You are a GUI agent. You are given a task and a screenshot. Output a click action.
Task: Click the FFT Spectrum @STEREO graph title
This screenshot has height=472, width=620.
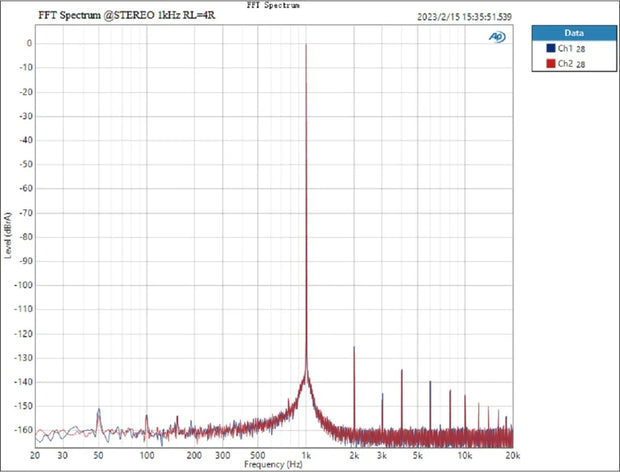[x=126, y=16]
